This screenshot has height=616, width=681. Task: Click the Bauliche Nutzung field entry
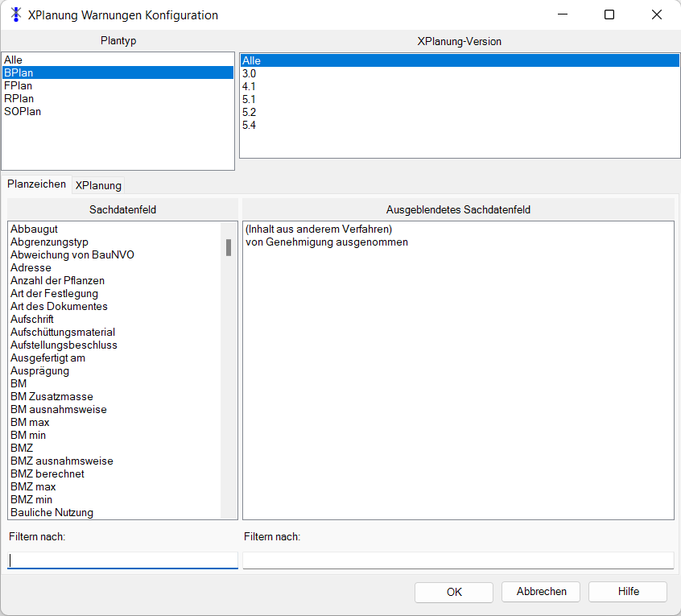[52, 512]
